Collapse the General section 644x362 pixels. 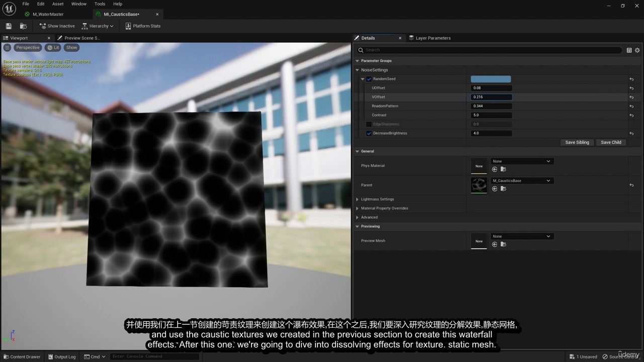(357, 151)
